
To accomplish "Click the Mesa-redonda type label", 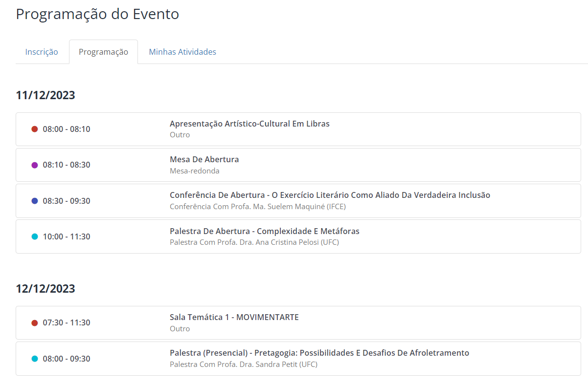I will (194, 171).
